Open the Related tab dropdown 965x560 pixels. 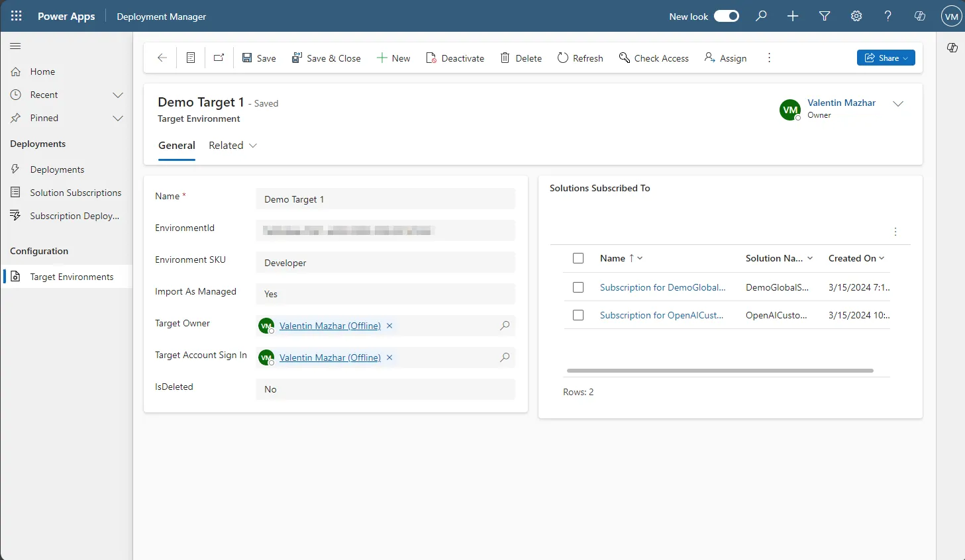pos(233,146)
